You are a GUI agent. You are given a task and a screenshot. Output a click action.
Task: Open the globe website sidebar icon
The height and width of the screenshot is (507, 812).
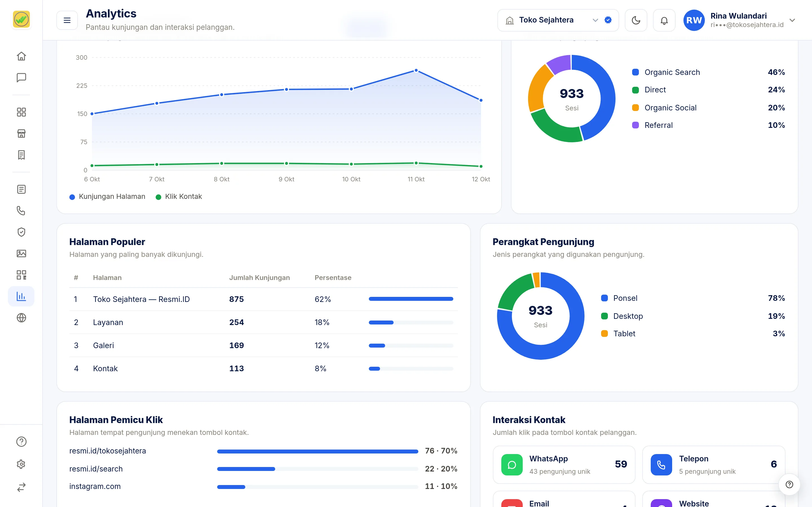coord(21,317)
